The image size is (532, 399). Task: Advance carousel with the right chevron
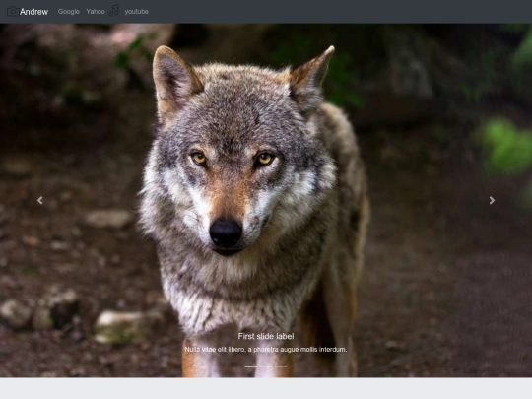point(492,200)
